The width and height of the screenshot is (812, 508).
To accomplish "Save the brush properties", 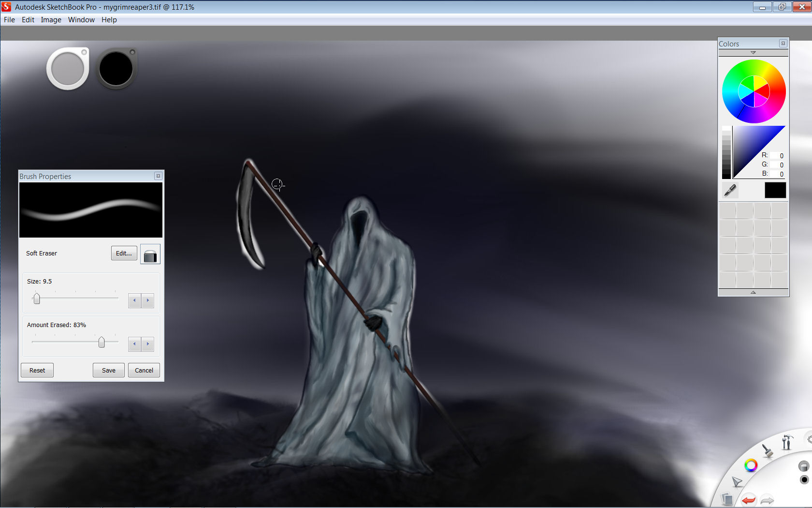I will coord(109,370).
